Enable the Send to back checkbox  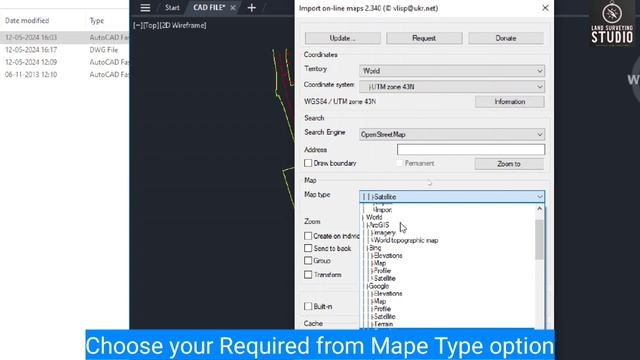click(x=308, y=248)
